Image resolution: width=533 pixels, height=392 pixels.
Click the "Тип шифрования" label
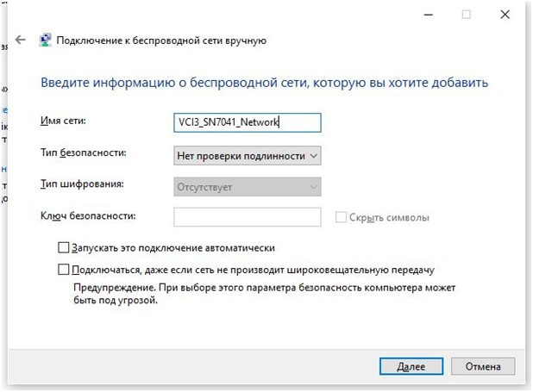click(x=82, y=184)
